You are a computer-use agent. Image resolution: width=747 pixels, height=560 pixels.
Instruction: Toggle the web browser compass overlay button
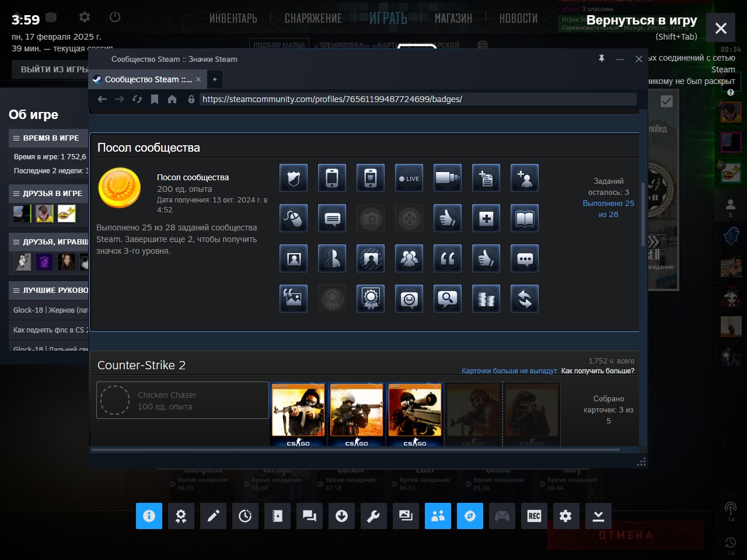pyautogui.click(x=470, y=516)
